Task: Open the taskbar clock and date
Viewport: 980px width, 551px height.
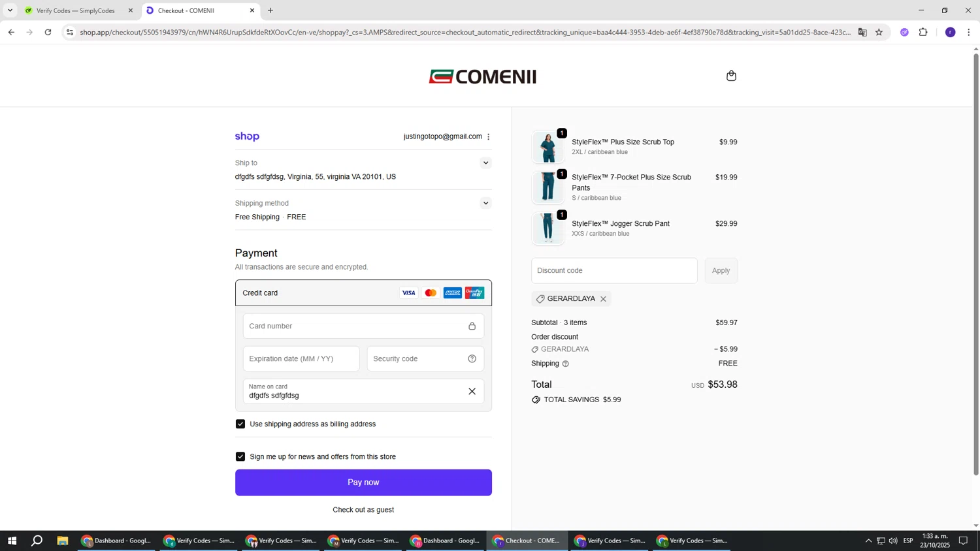Action: [x=935, y=541]
